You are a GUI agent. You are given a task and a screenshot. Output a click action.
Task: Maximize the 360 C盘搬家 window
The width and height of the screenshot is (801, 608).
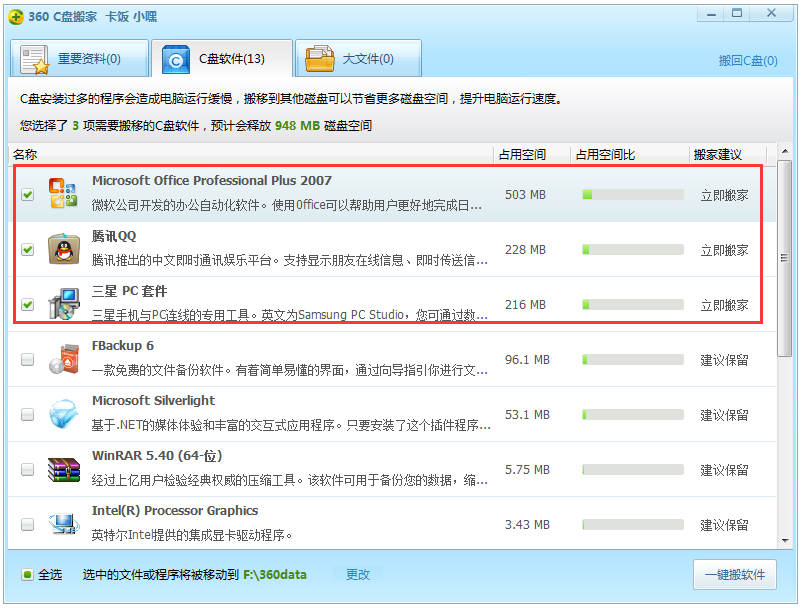click(x=737, y=14)
